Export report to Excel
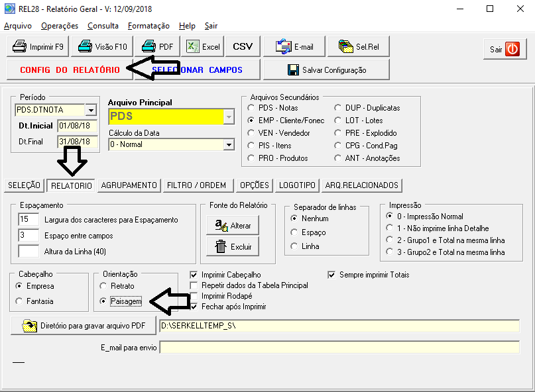 point(203,46)
